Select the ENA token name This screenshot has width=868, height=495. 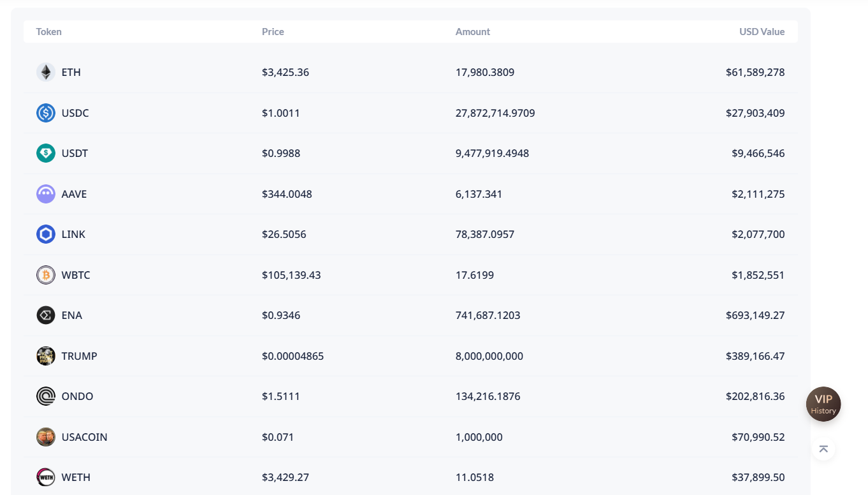pos(72,315)
